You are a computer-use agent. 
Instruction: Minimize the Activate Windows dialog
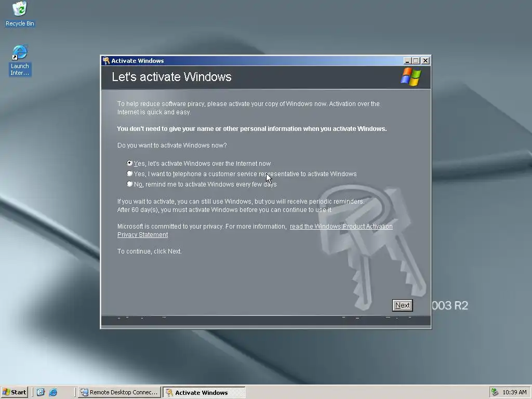tap(407, 61)
